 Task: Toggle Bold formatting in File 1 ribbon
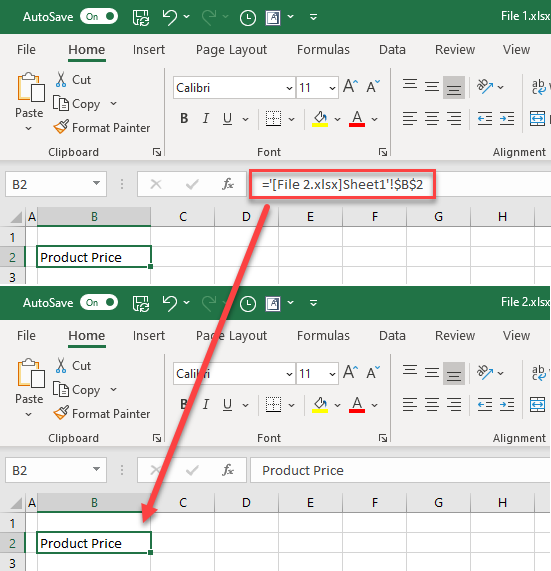[184, 118]
